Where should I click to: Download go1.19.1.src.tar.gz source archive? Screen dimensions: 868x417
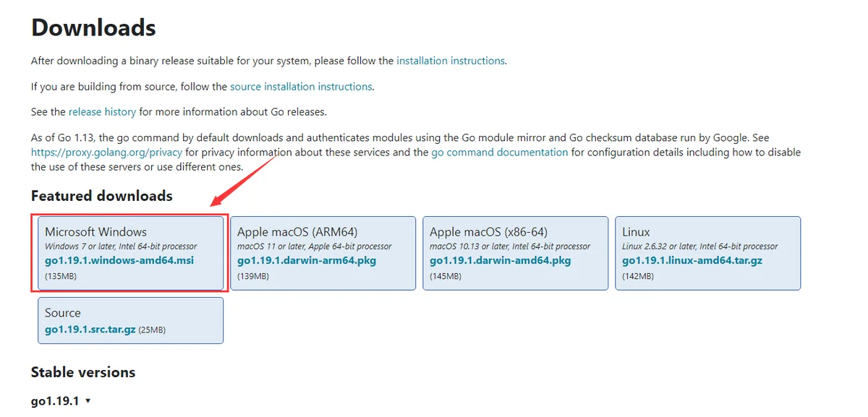(90, 330)
